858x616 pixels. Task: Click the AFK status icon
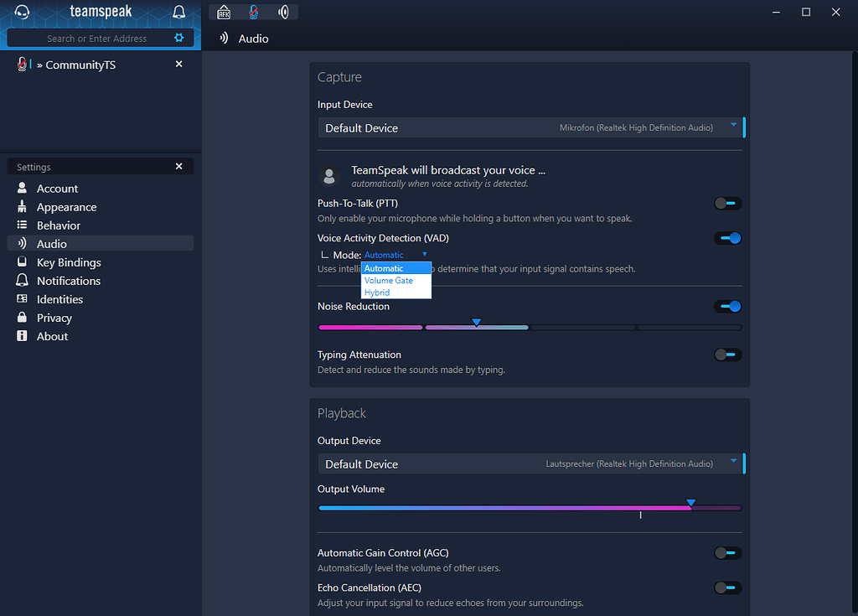(x=224, y=12)
